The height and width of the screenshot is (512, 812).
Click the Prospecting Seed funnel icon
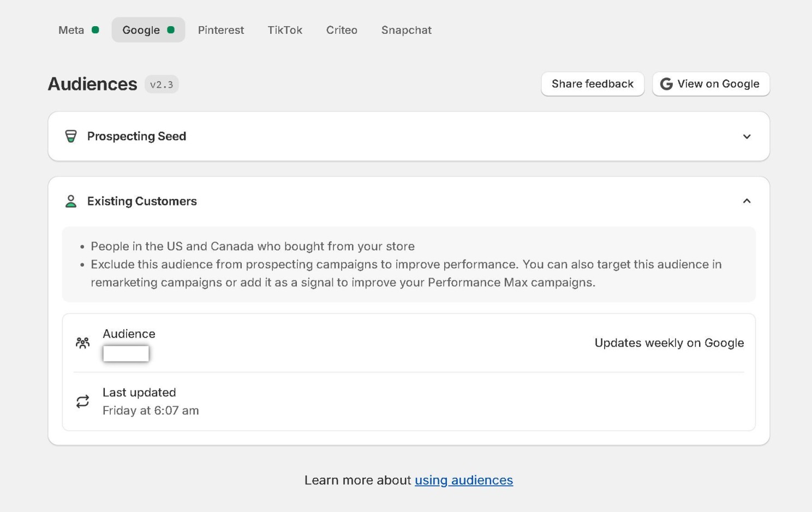coord(71,136)
